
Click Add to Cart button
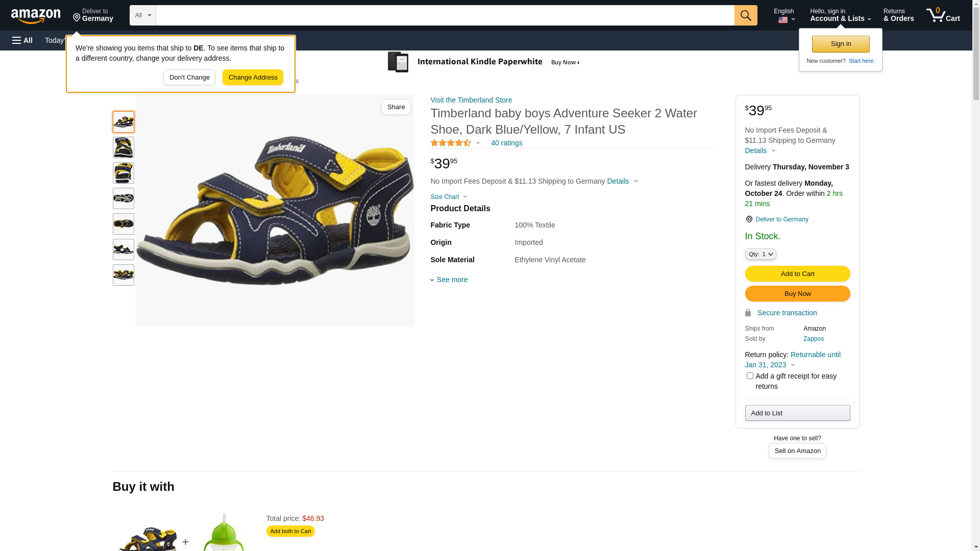[797, 274]
